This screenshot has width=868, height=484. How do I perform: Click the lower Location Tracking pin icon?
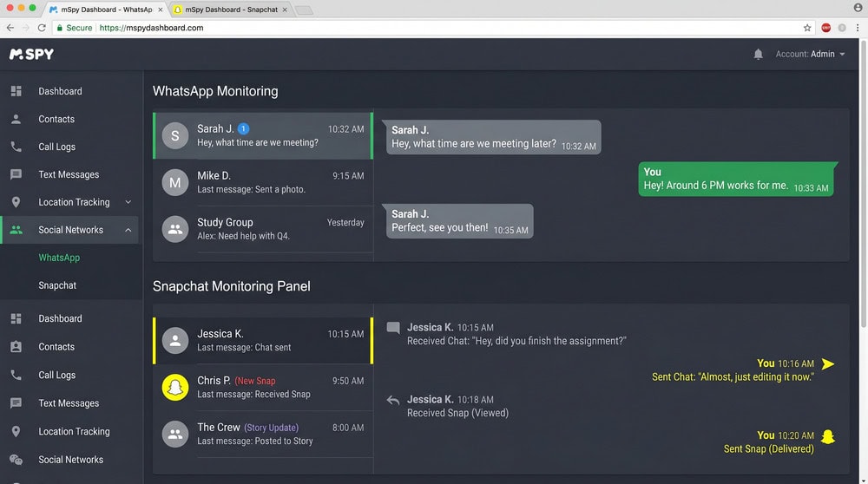[x=16, y=431]
